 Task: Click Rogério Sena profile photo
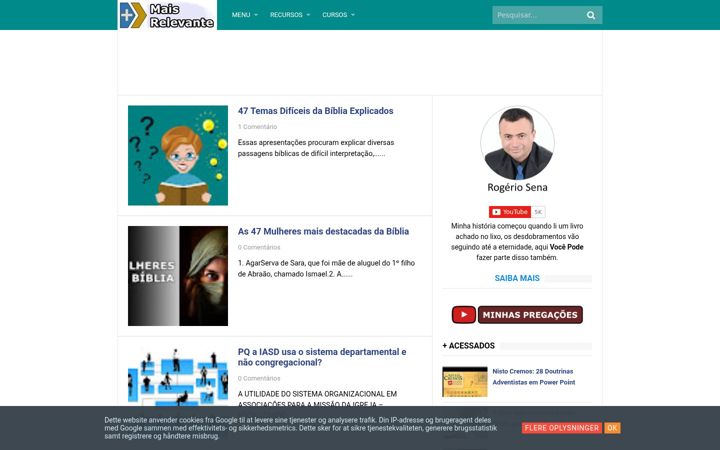pyautogui.click(x=517, y=143)
